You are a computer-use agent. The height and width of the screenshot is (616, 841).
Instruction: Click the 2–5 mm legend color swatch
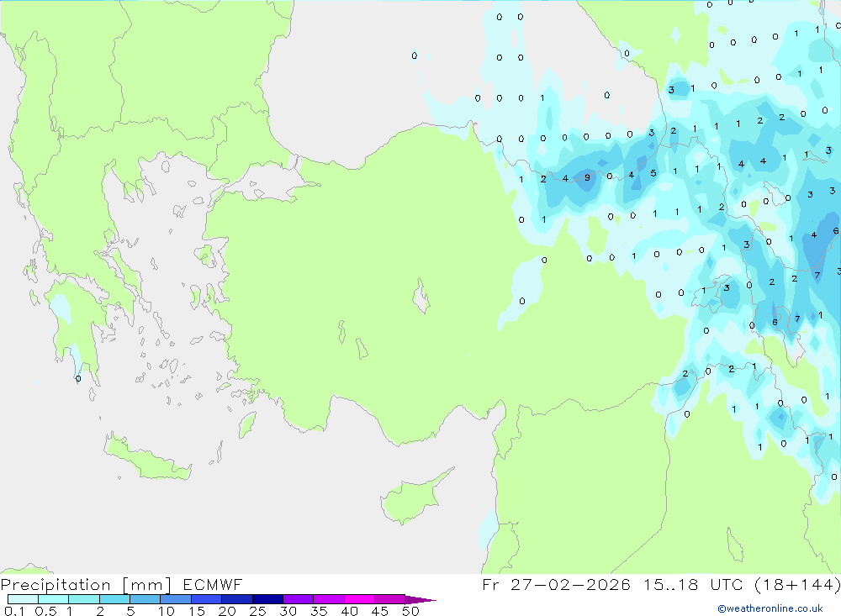point(114,599)
